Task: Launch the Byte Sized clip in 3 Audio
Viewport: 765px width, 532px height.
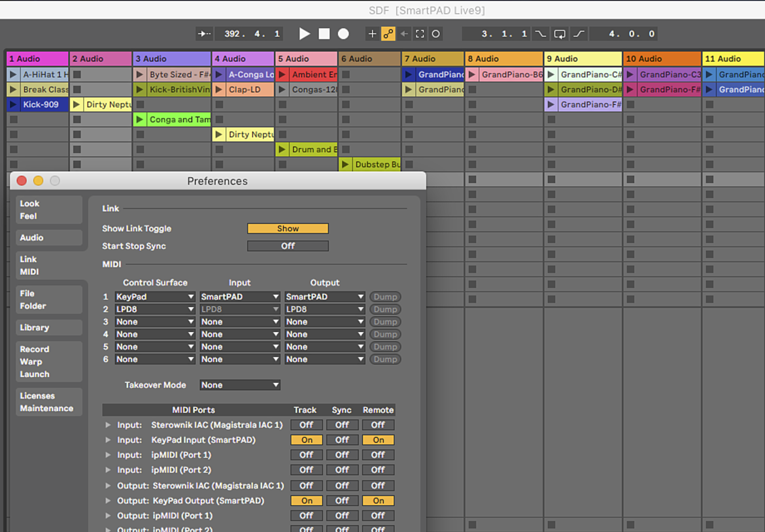Action: pyautogui.click(x=140, y=75)
